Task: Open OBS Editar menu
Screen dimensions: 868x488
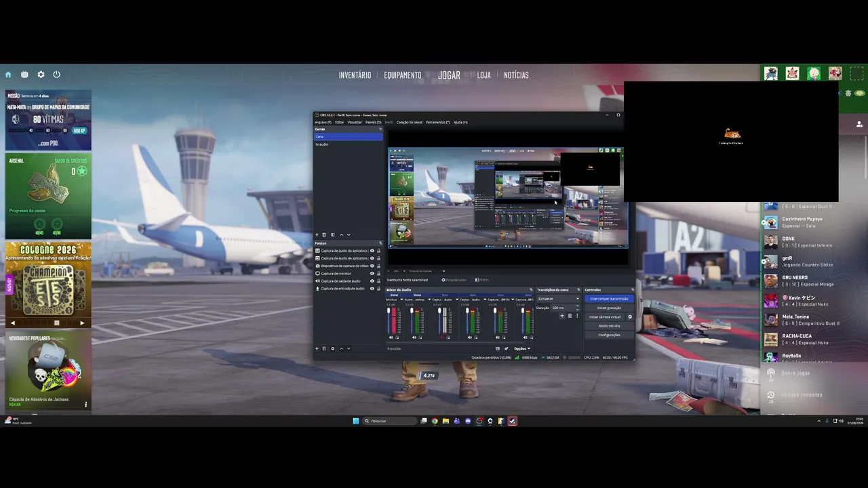Action: click(x=339, y=122)
